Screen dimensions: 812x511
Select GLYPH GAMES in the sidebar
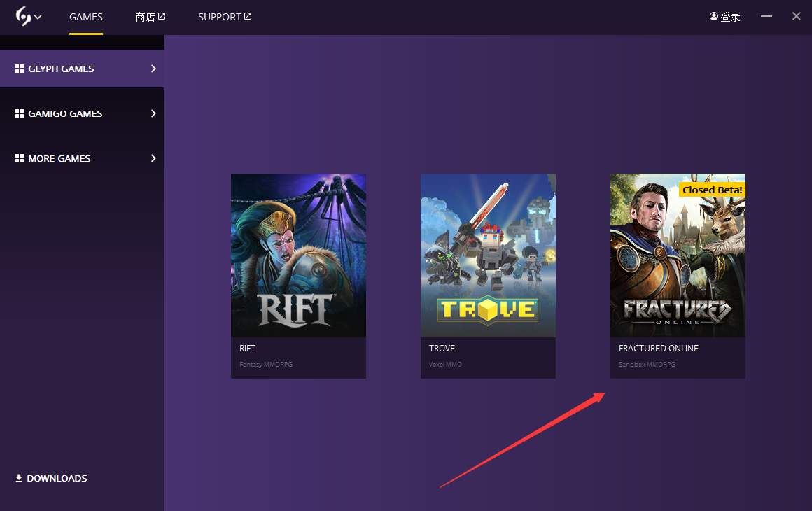click(x=82, y=69)
